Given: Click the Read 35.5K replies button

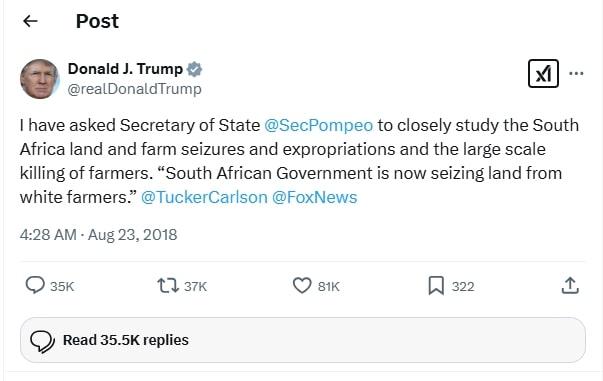Looking at the screenshot, I should 303,340.
